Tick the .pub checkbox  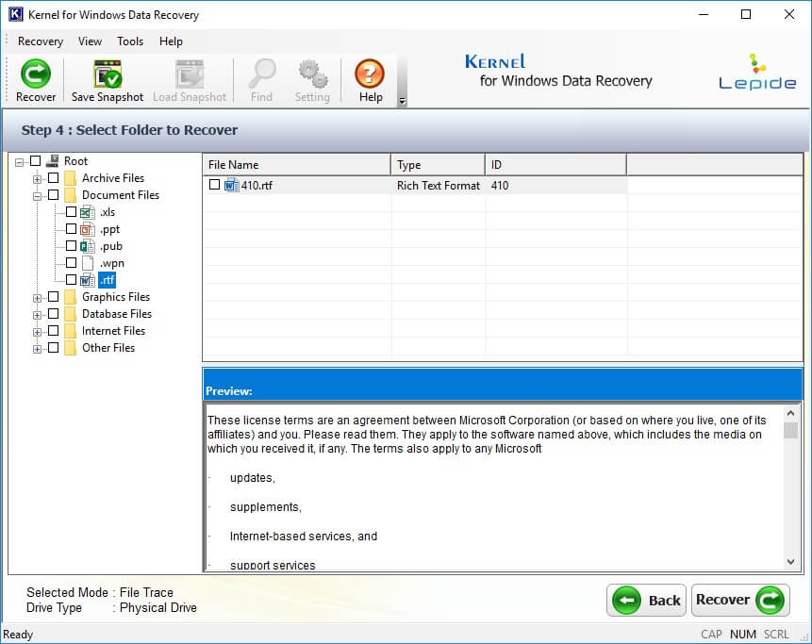pyautogui.click(x=71, y=246)
